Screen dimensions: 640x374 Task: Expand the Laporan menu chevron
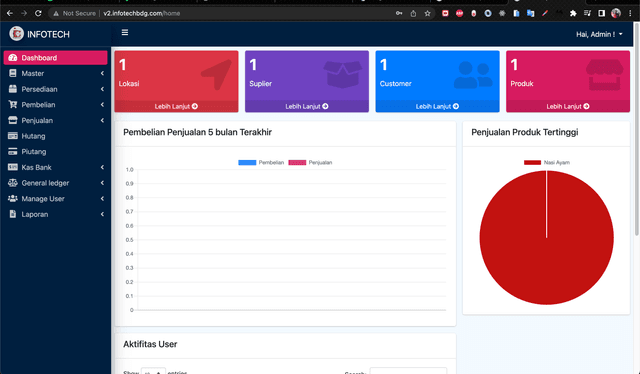coord(102,214)
